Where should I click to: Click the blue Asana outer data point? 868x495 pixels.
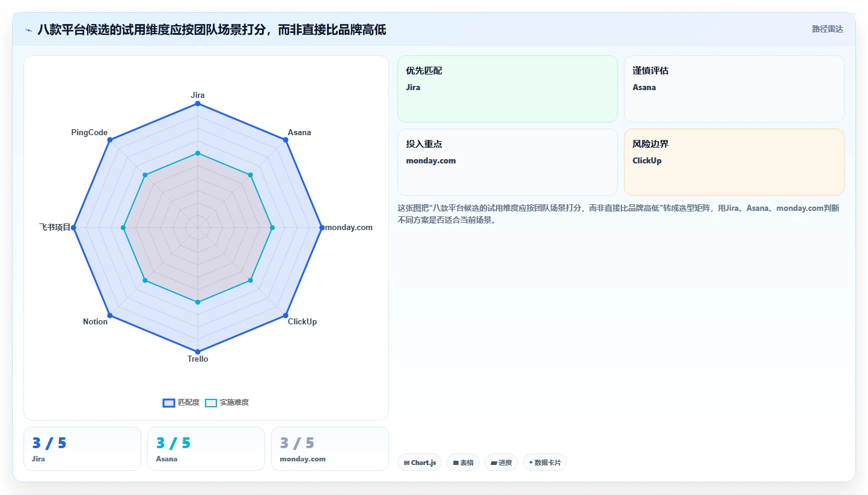286,140
